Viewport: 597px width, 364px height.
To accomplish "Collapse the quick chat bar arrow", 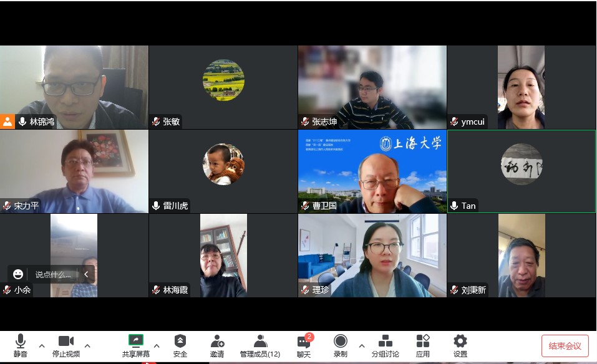I will pos(86,274).
